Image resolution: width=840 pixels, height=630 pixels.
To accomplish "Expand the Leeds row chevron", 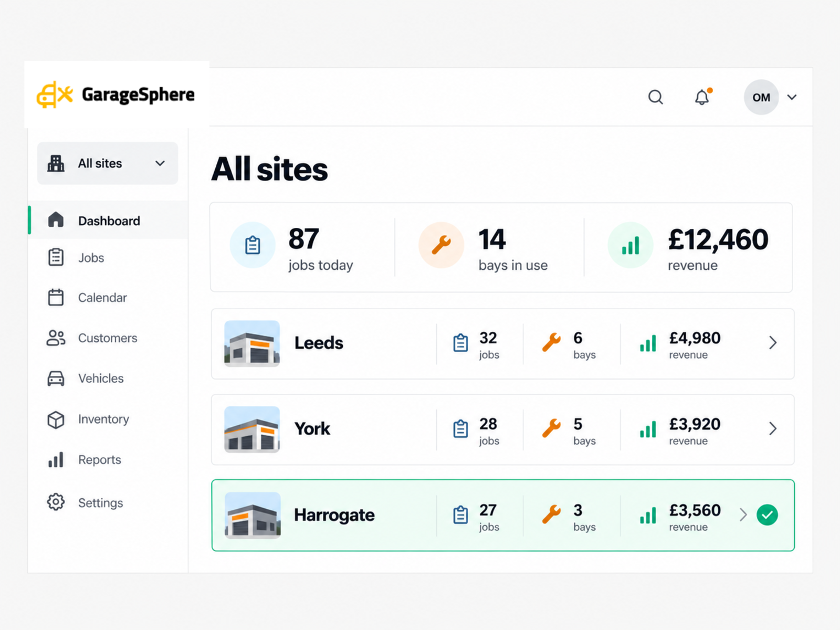I will coord(773,343).
